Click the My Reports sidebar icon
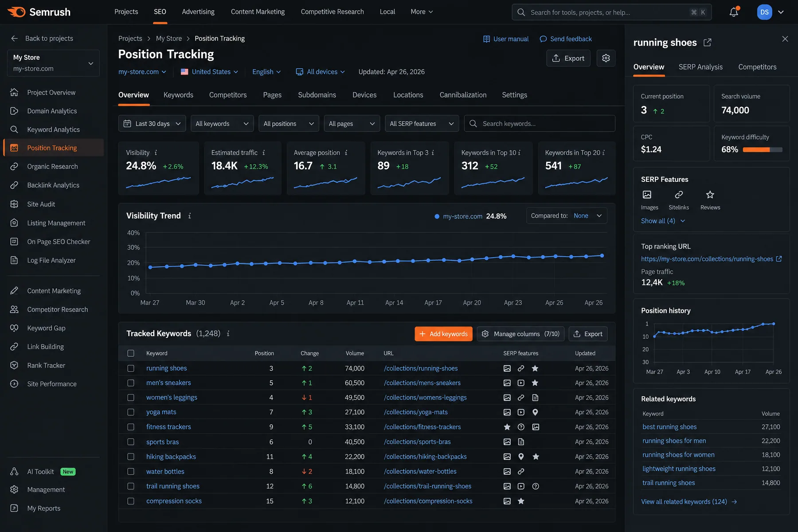The width and height of the screenshot is (798, 532). [x=14, y=508]
